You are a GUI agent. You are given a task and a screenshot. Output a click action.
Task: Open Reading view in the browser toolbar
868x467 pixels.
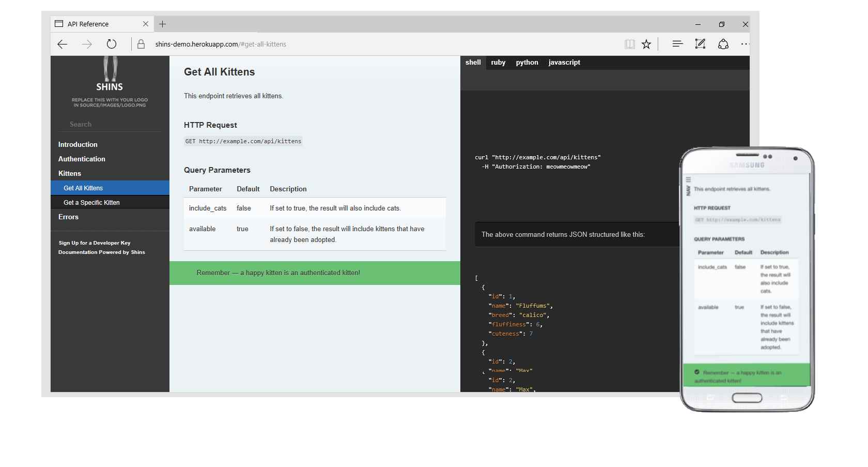click(629, 44)
